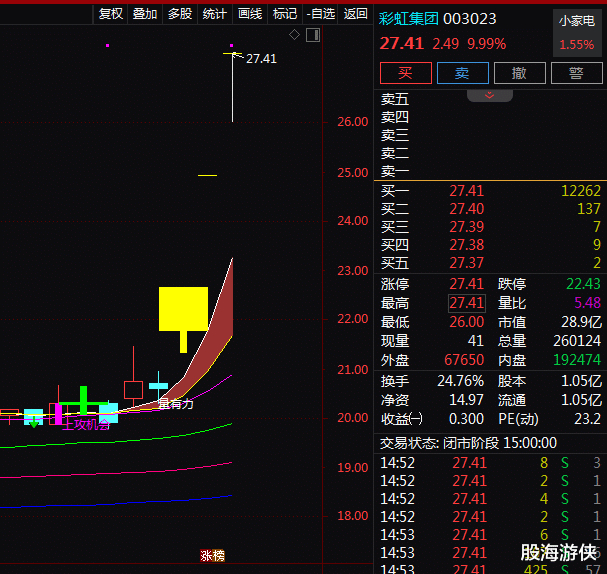607x574 pixels.
Task: Click the 量比 value 5.48
Action: [588, 303]
